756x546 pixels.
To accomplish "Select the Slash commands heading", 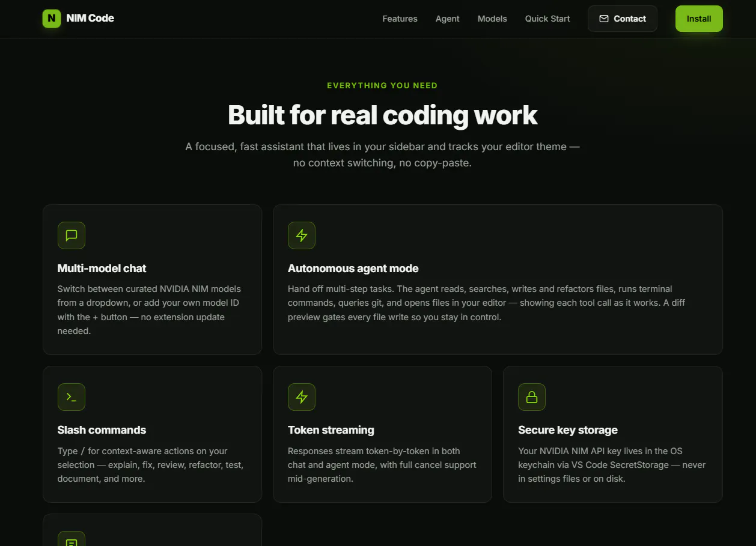I will [x=102, y=430].
